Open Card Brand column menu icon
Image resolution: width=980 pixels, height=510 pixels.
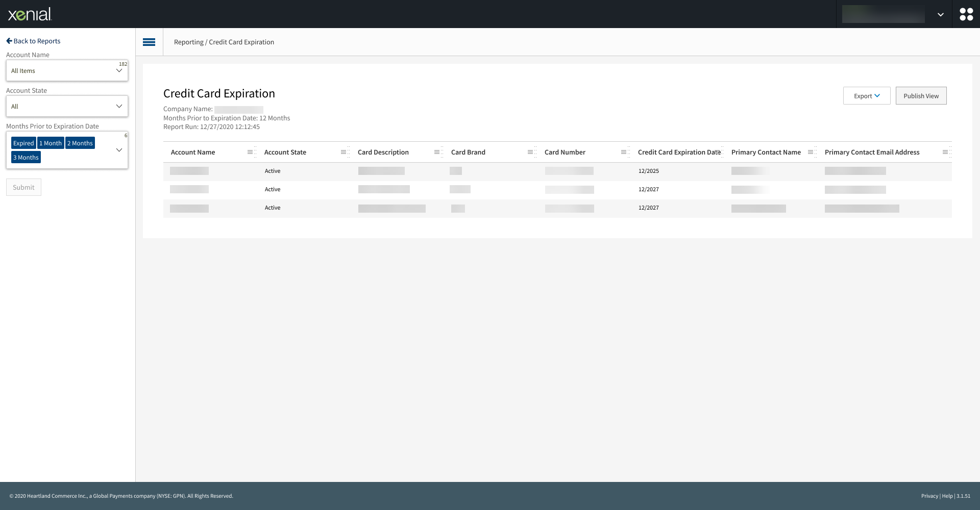tap(530, 152)
